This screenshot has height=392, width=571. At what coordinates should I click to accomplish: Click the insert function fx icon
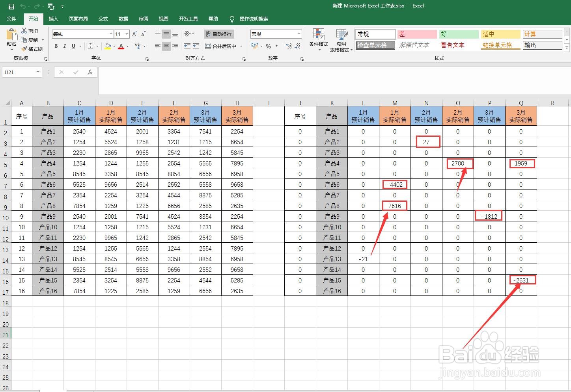(90, 72)
